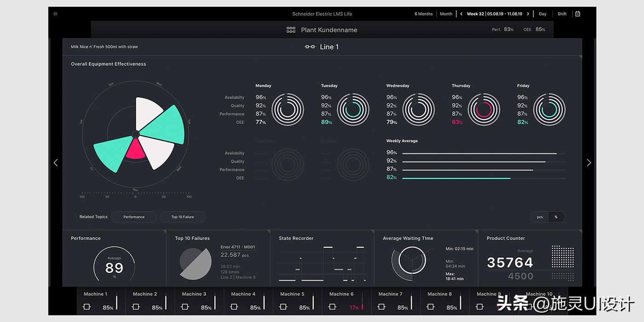Select Wednesday's ring gauge
Screen dimensions: 644x322
coord(419,110)
